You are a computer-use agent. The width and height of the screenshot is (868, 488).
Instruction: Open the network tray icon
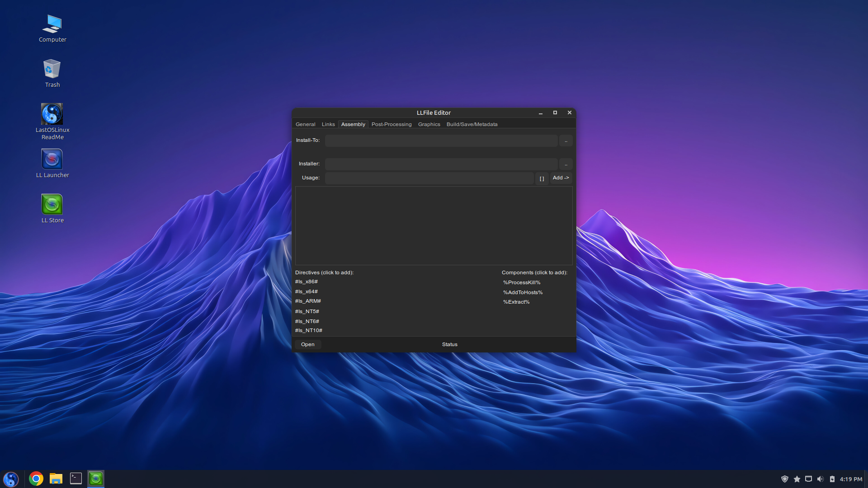(x=808, y=479)
